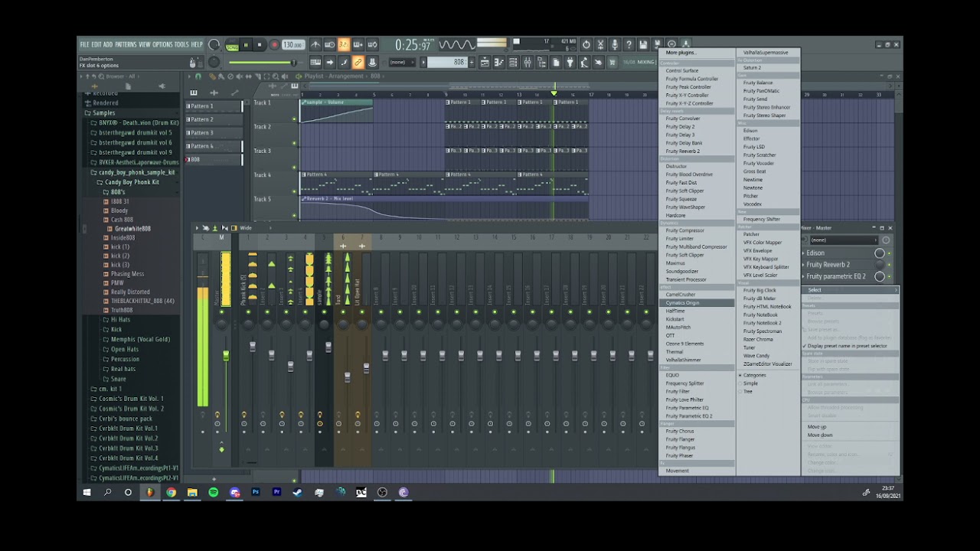Screen dimensions: 980x551
Task: Expand the Memphis (Vocal Gold) folder
Action: click(136, 340)
